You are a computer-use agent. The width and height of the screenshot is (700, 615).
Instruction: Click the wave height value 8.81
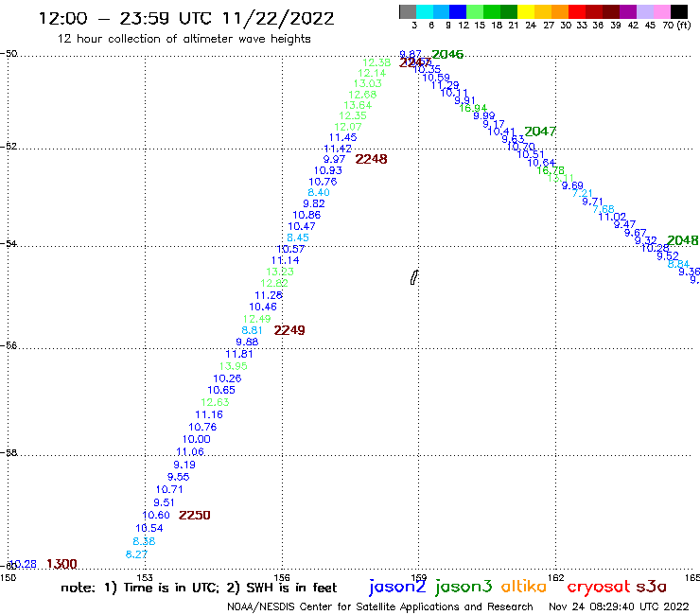pos(252,330)
